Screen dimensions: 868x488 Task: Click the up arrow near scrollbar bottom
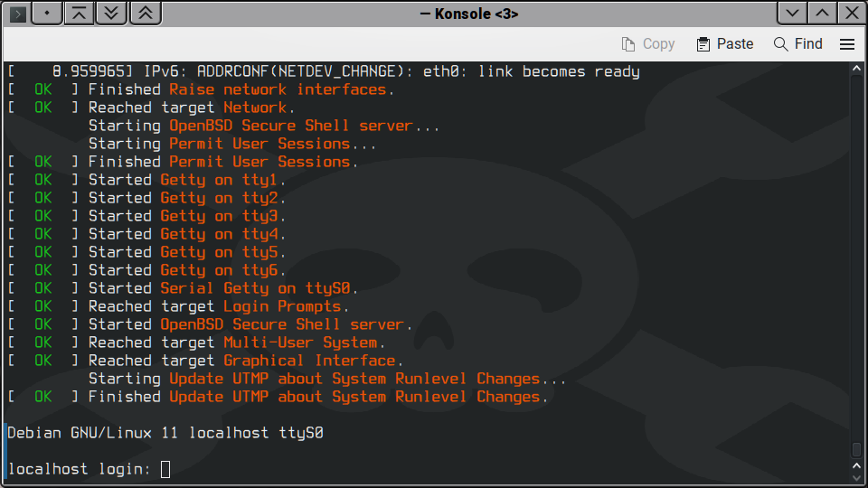tap(857, 463)
